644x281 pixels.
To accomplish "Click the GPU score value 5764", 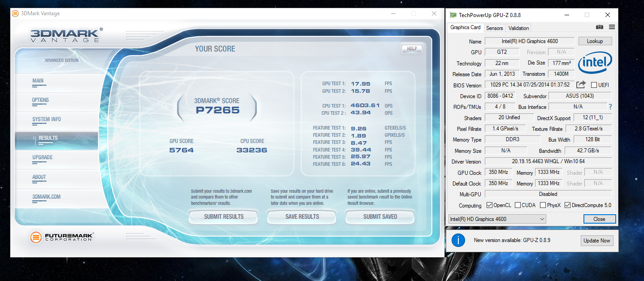I will pos(182,150).
